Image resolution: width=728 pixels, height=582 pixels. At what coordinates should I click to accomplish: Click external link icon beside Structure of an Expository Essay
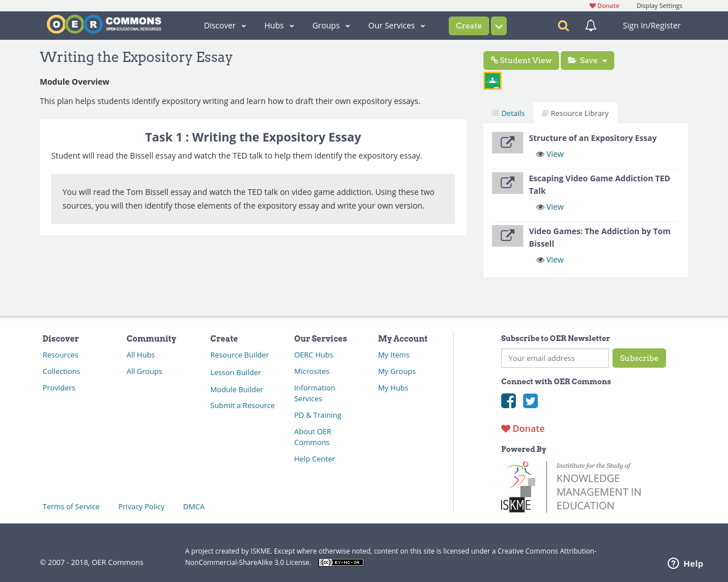[x=507, y=142]
